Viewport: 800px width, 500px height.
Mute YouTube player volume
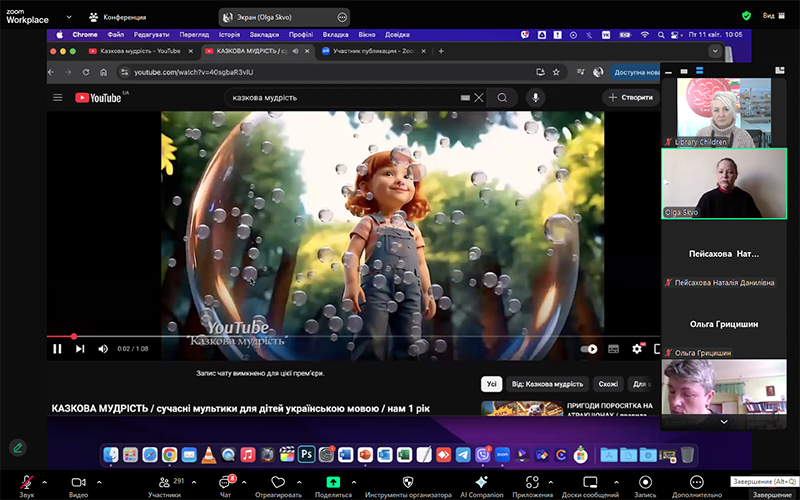point(103,349)
